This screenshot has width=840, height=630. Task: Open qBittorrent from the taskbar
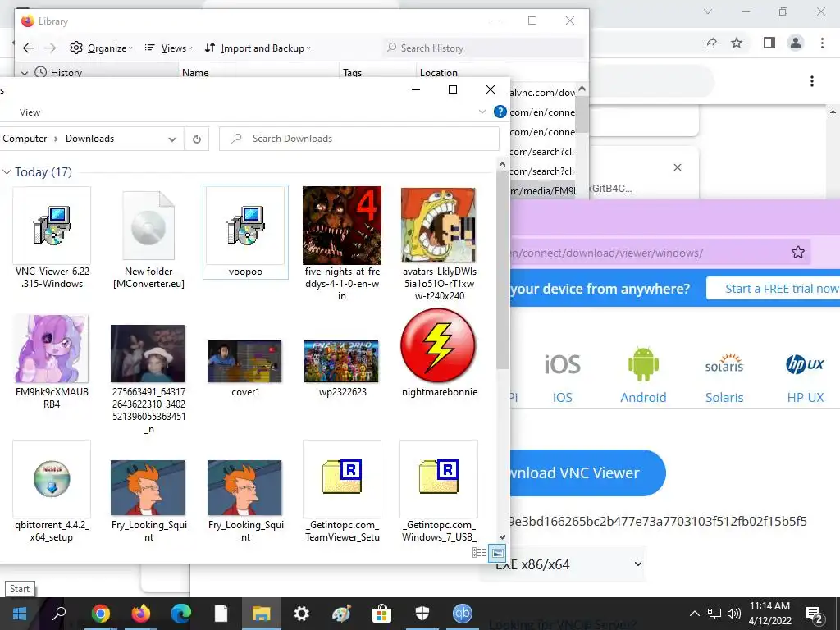click(x=463, y=614)
